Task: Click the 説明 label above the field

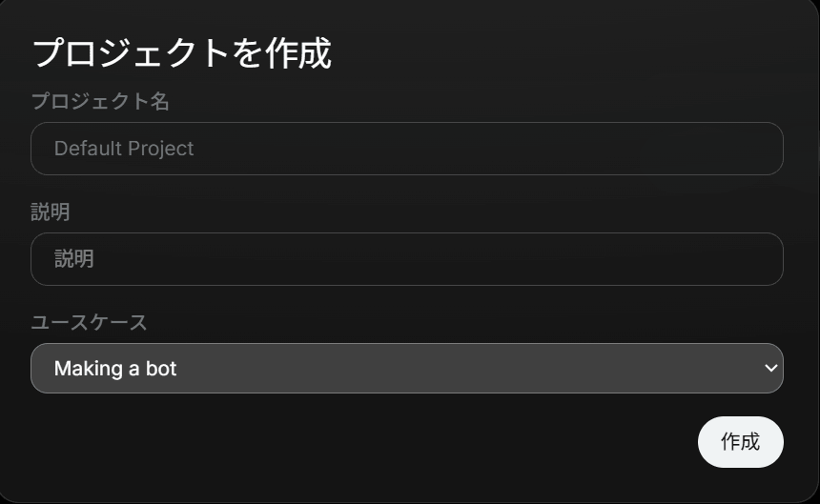Action: 51,212
